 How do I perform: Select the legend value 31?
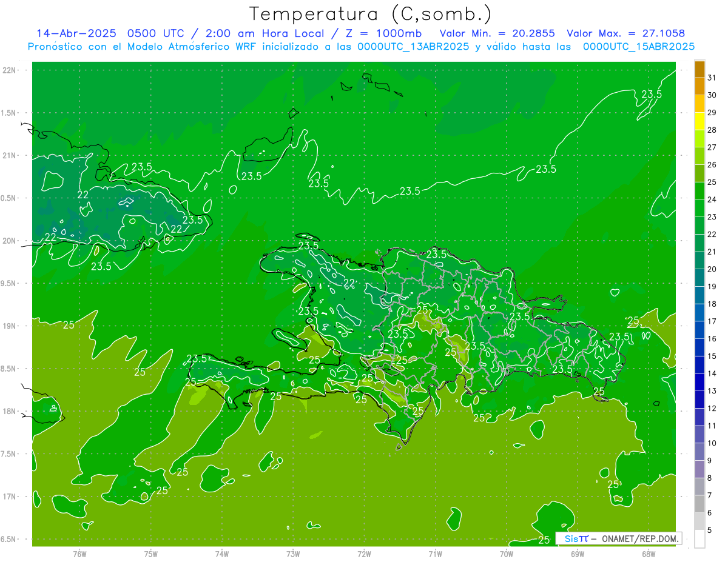pyautogui.click(x=712, y=78)
